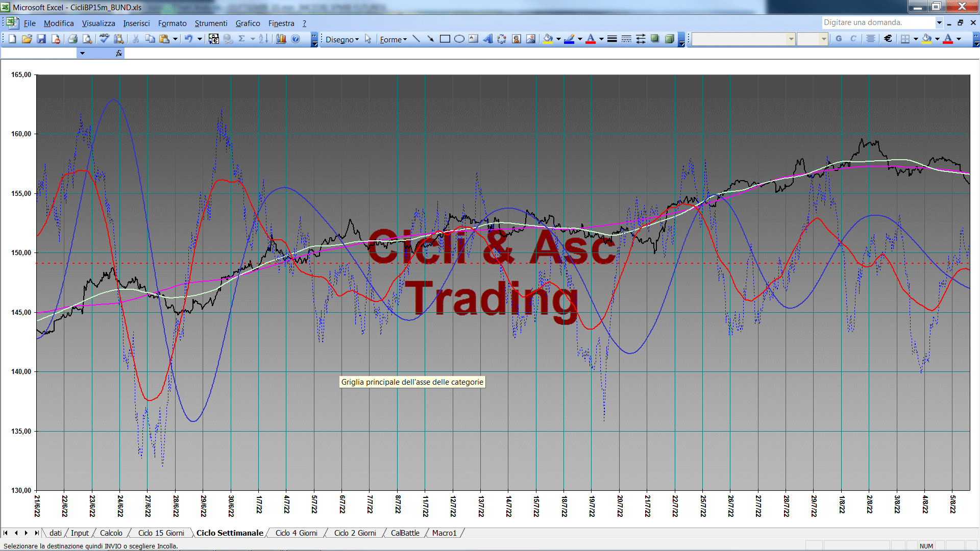
Task: Open the Modifica menu
Action: (59, 23)
